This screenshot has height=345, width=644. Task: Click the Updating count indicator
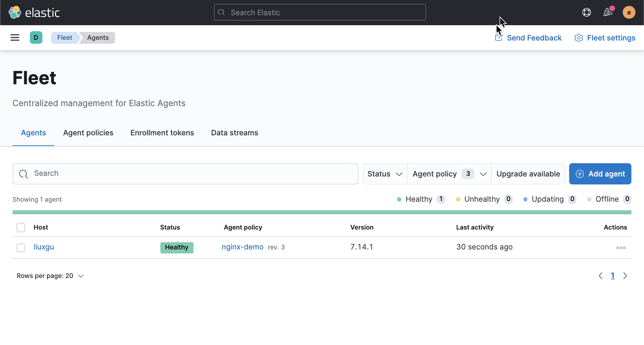click(550, 199)
